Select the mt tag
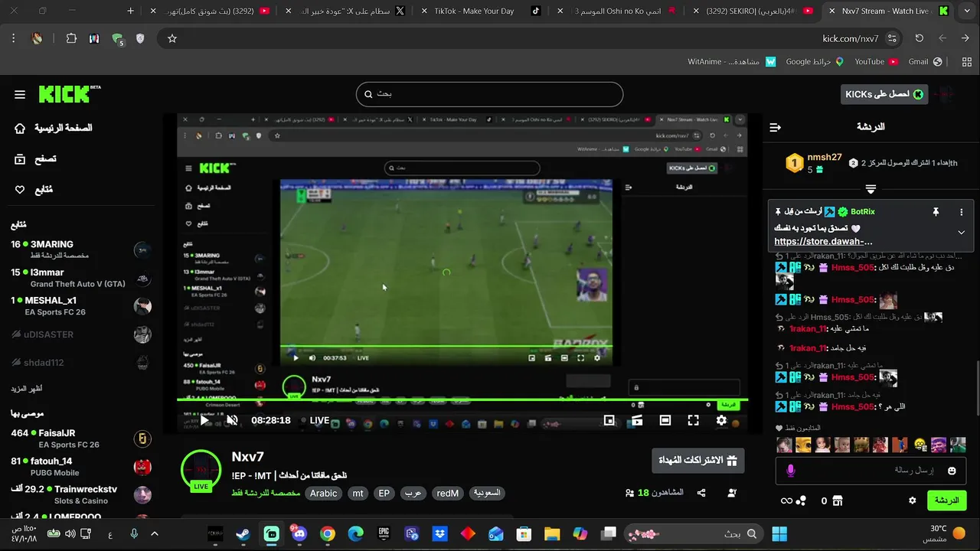The image size is (980, 551). [358, 494]
